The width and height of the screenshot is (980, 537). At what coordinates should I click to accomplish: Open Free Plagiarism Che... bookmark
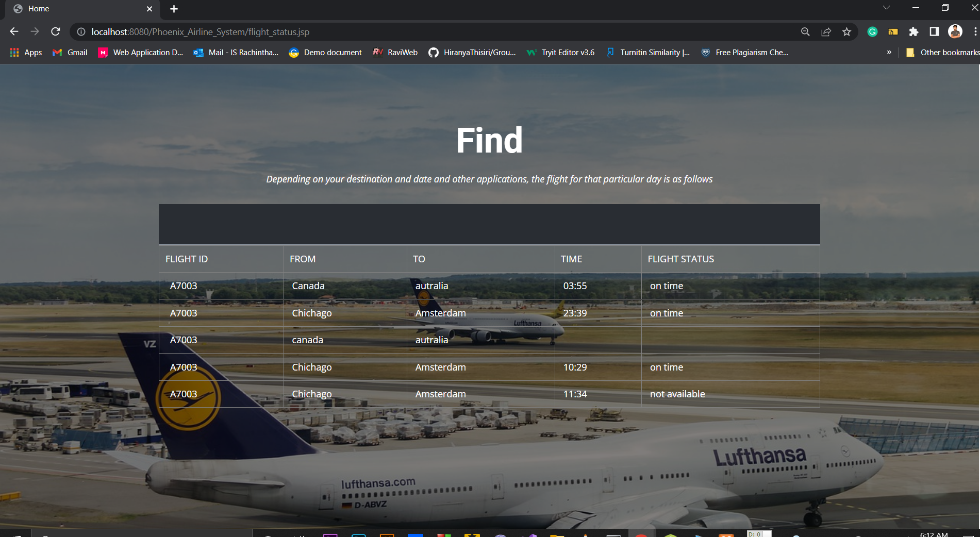pyautogui.click(x=744, y=52)
